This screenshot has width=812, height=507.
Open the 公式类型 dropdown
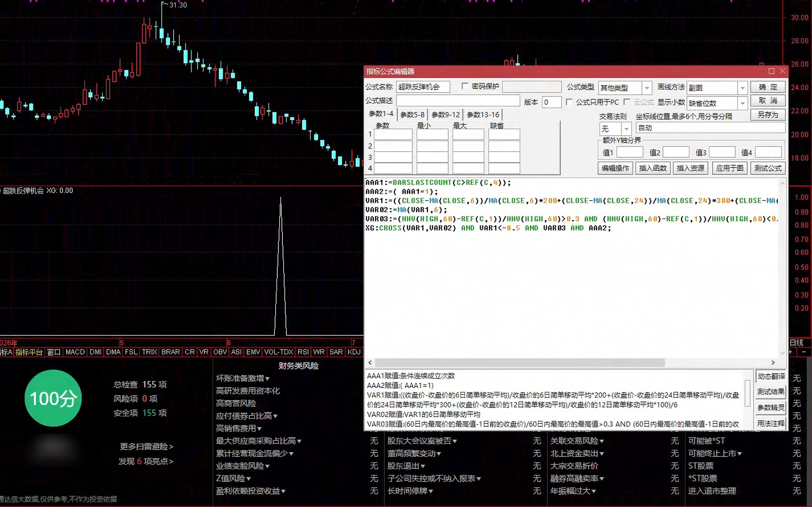point(646,88)
